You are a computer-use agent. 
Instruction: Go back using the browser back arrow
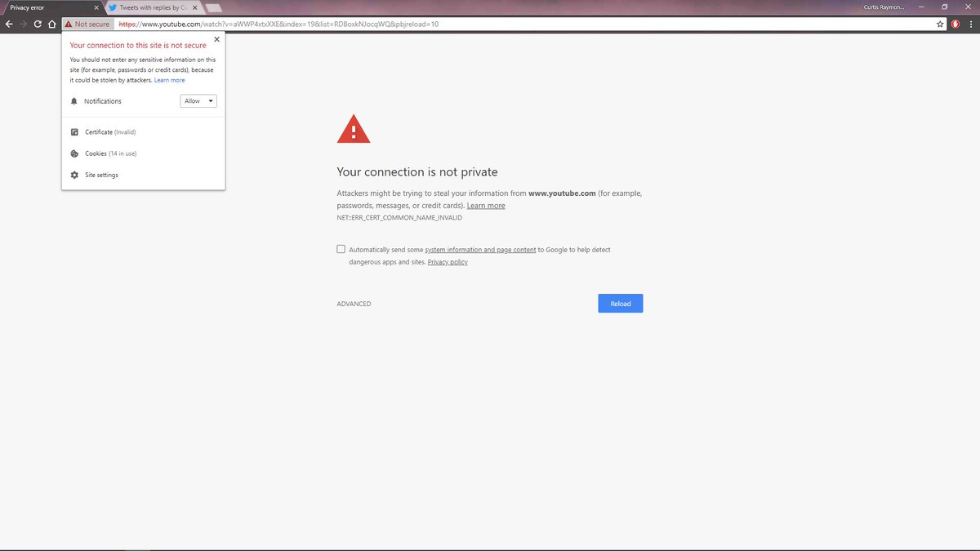(x=9, y=24)
